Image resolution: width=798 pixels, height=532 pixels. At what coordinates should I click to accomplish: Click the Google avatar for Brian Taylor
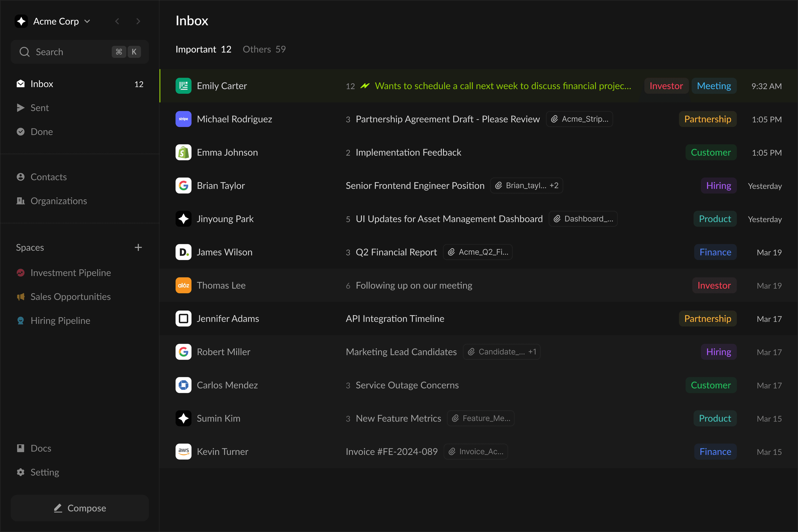(183, 186)
